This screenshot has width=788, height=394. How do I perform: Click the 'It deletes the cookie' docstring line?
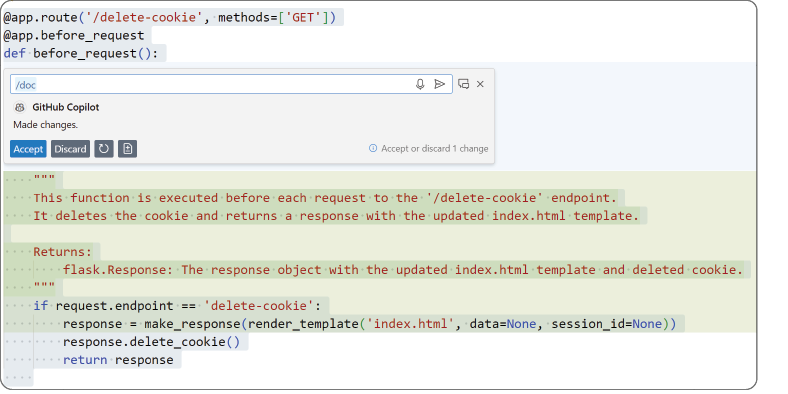(x=336, y=216)
